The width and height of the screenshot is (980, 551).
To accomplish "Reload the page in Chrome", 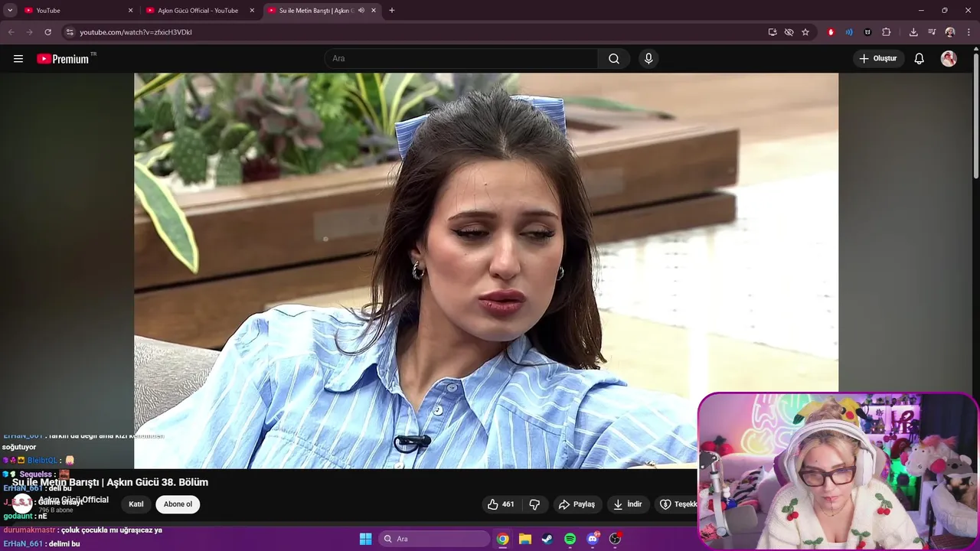I will [47, 32].
